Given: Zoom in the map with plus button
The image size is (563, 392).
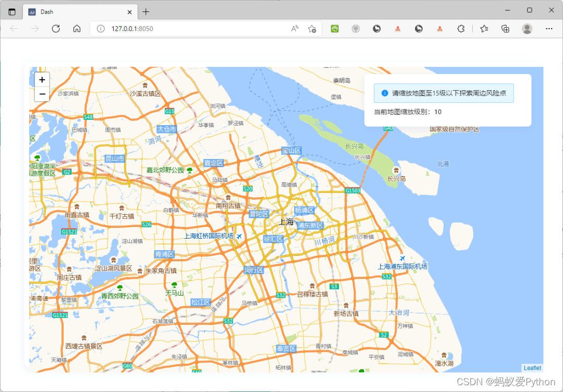Looking at the screenshot, I should 42,80.
